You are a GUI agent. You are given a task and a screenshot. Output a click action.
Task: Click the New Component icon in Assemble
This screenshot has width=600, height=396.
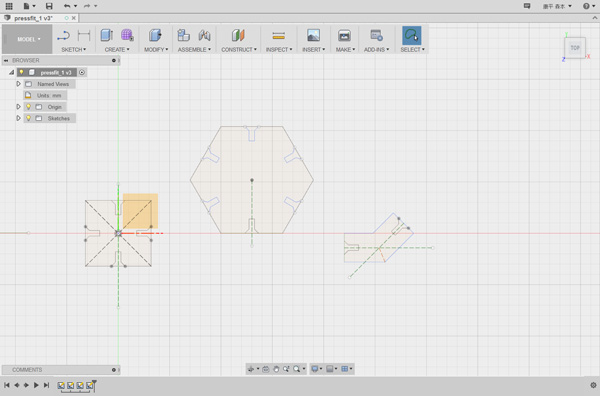[183, 35]
